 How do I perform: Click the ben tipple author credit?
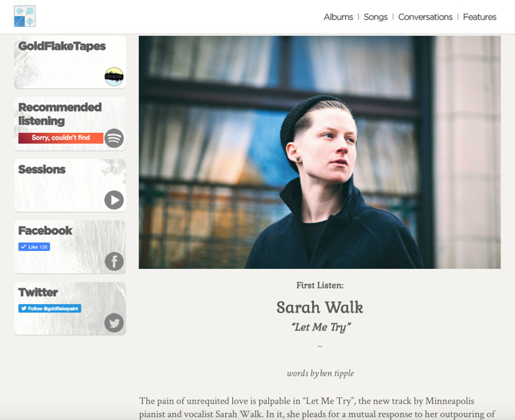coord(337,373)
